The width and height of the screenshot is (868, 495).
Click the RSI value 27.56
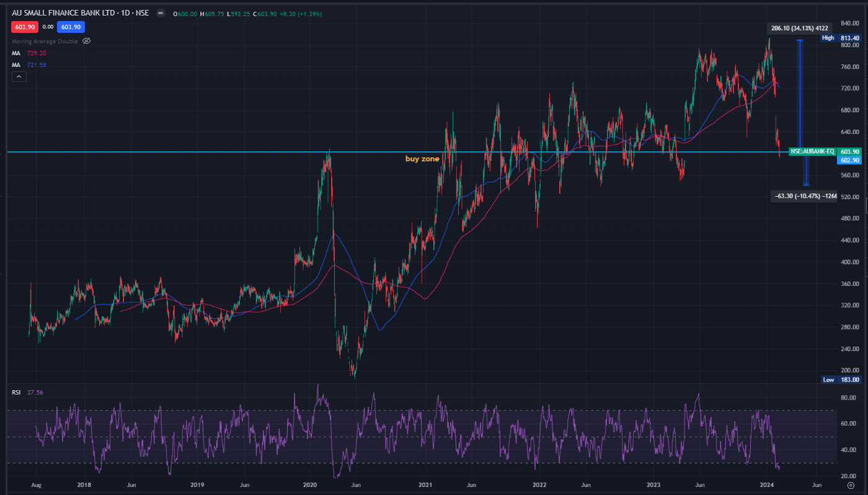click(35, 392)
